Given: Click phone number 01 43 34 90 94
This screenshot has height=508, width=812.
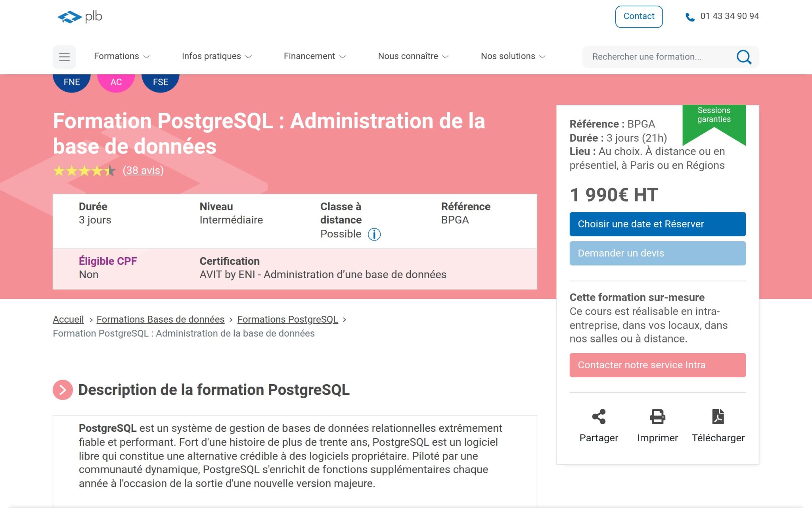Looking at the screenshot, I should click(x=730, y=16).
